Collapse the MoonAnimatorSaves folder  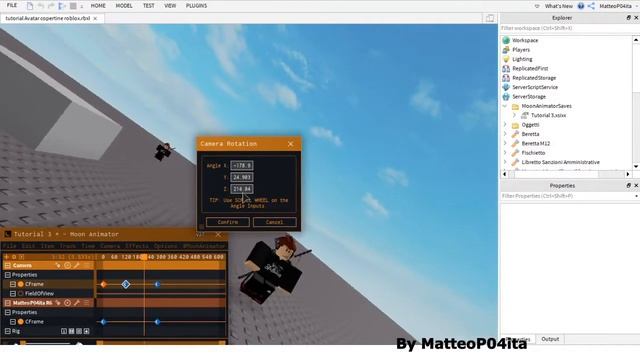coord(505,106)
